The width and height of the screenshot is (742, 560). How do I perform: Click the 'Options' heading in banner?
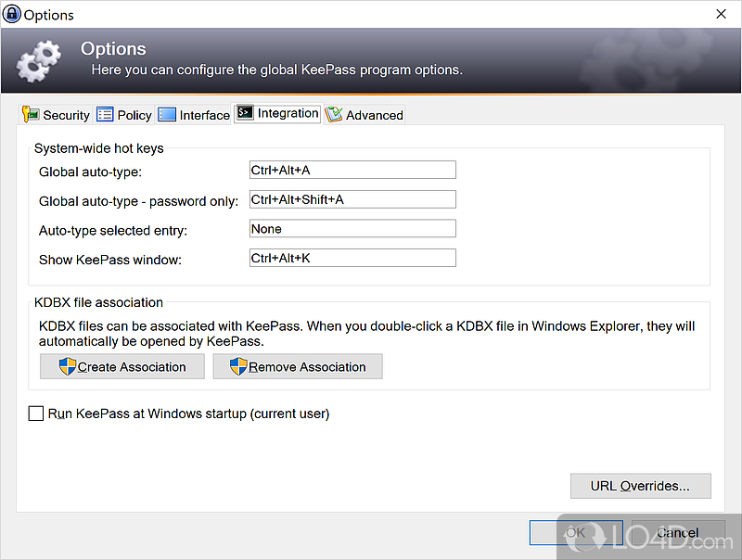click(113, 49)
